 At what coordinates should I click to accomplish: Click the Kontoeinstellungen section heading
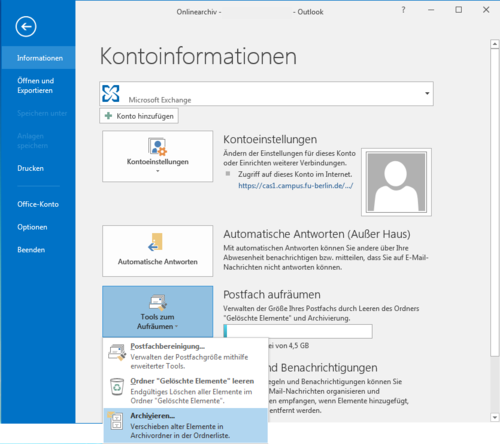(270, 139)
